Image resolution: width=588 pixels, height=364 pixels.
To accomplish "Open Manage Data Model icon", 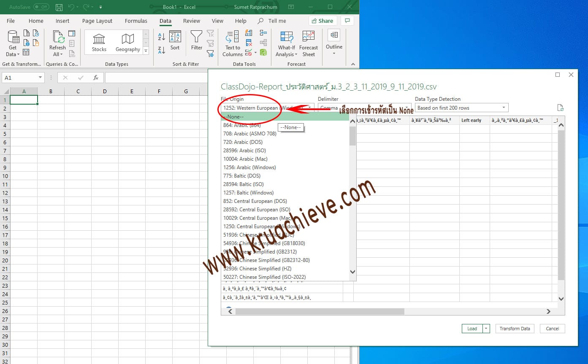I will (x=263, y=52).
